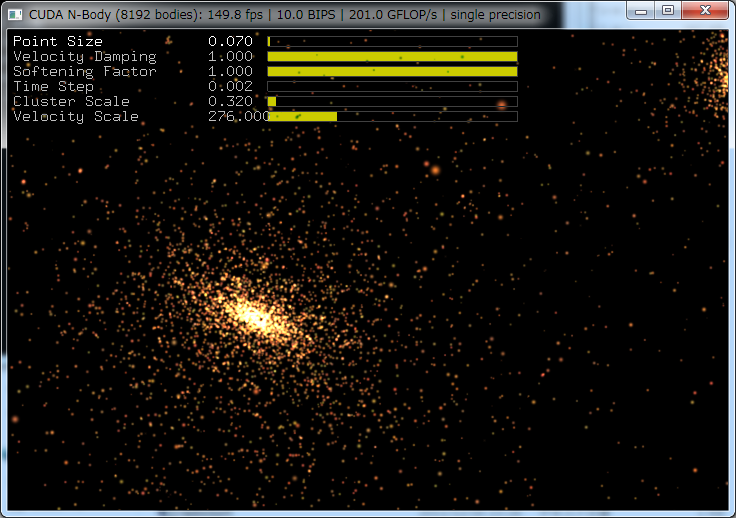Maximize the CUDA N-Body window
This screenshot has width=736, height=518.
point(667,10)
